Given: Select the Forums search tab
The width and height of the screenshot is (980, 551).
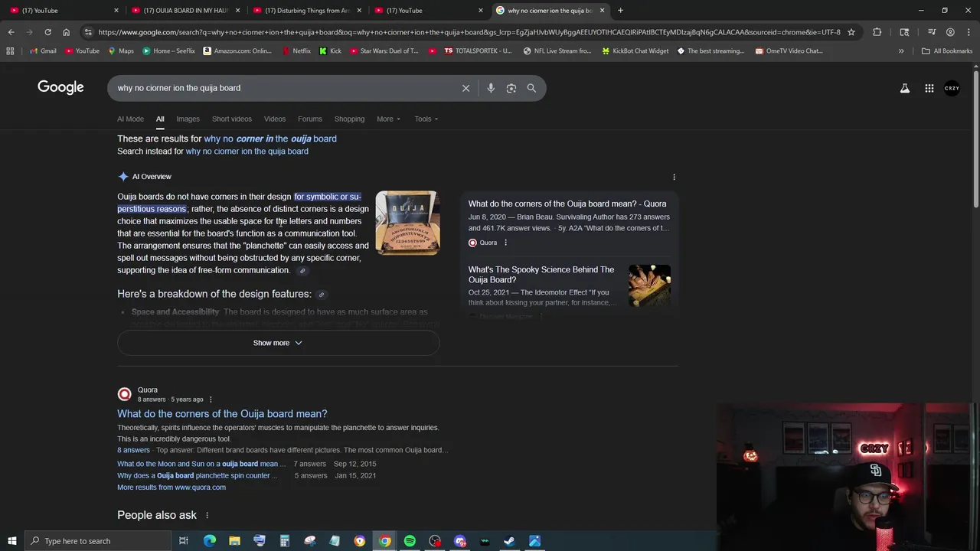Looking at the screenshot, I should (310, 119).
